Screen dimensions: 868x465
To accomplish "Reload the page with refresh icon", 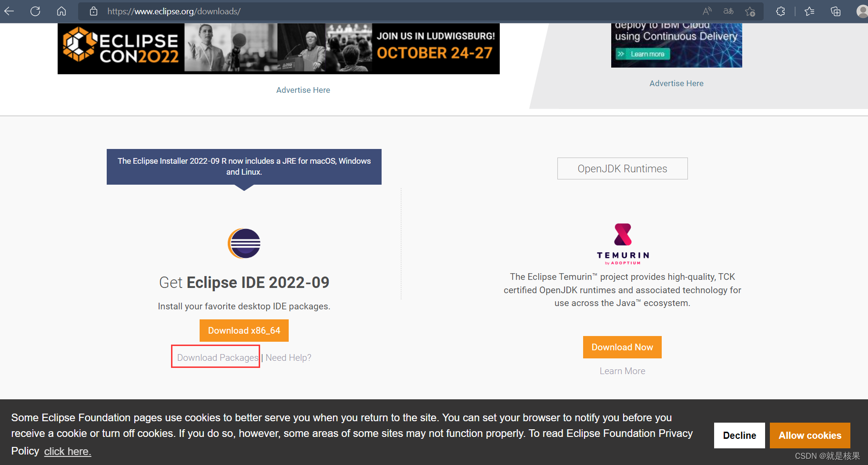I will click(x=35, y=11).
